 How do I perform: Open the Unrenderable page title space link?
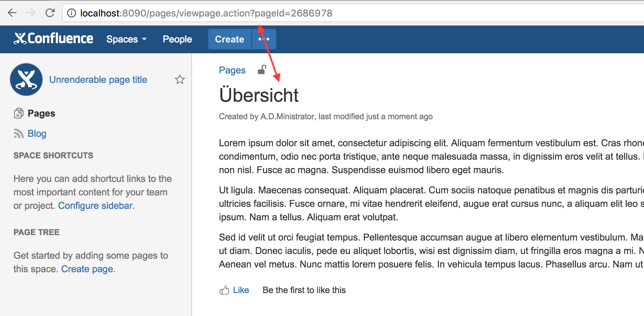[98, 80]
